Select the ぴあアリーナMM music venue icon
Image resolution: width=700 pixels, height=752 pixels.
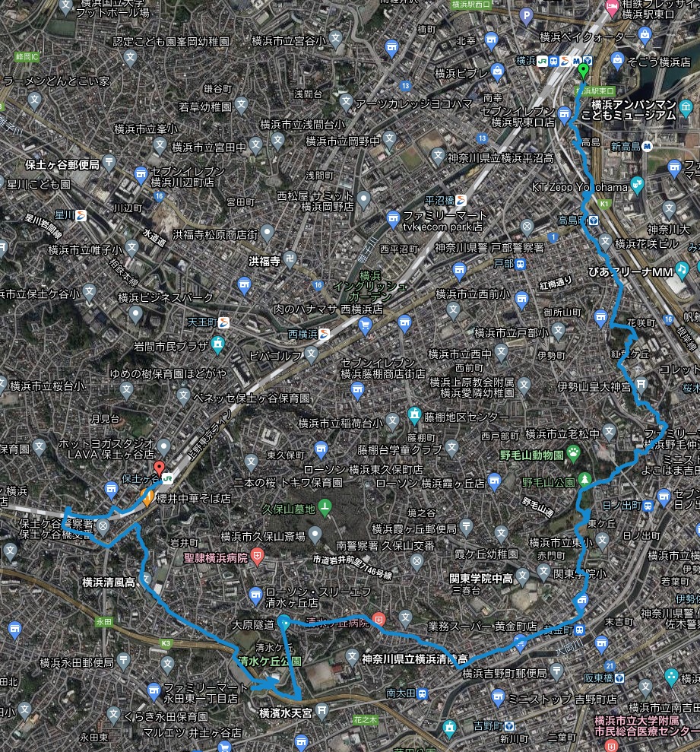(x=681, y=270)
